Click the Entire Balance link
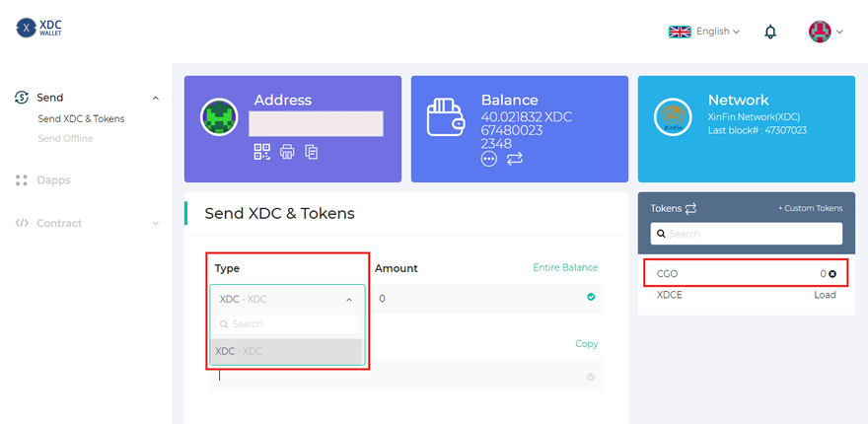 click(x=565, y=268)
